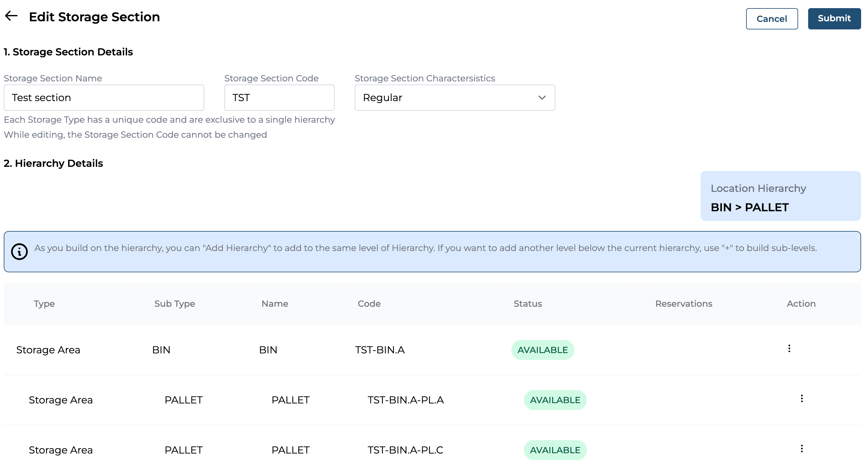
Task: Click the back arrow icon
Action: pyautogui.click(x=11, y=16)
